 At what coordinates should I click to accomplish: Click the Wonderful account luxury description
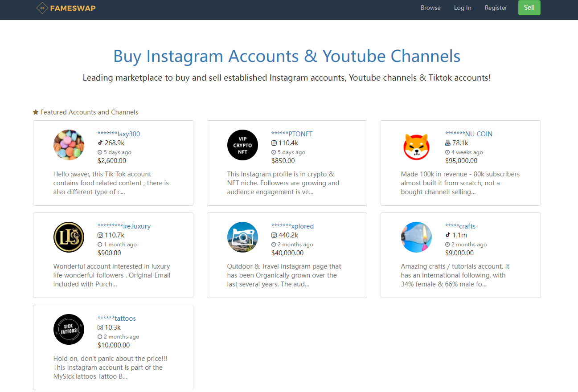[112, 275]
